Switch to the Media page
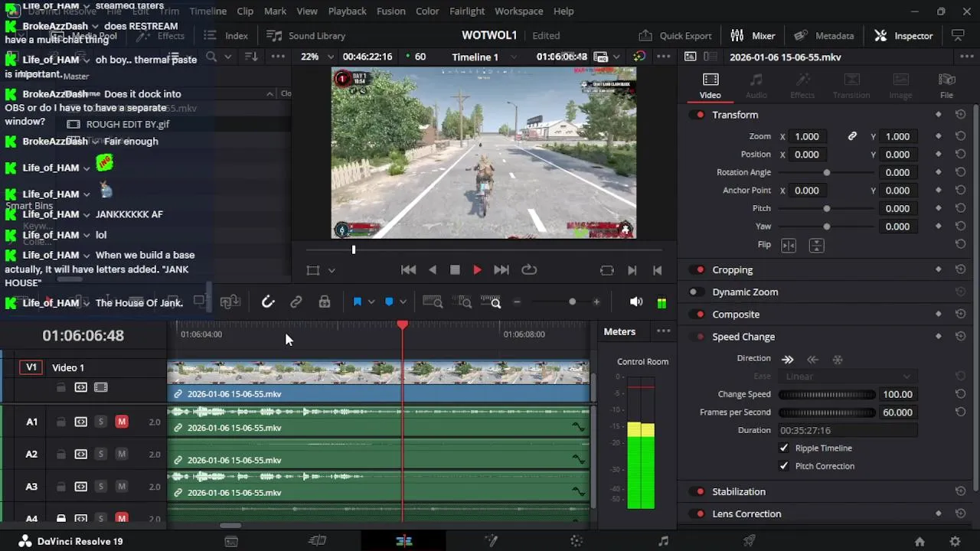The width and height of the screenshot is (980, 551). [x=231, y=541]
